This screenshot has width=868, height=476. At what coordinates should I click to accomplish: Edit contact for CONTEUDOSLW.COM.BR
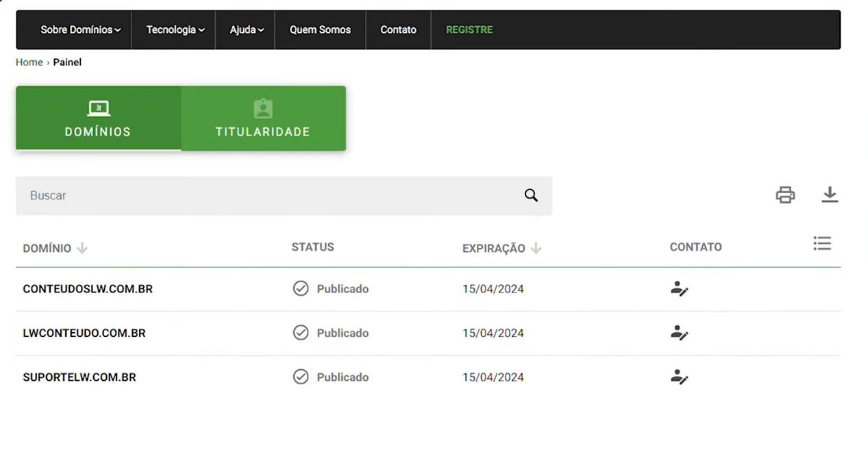point(679,289)
